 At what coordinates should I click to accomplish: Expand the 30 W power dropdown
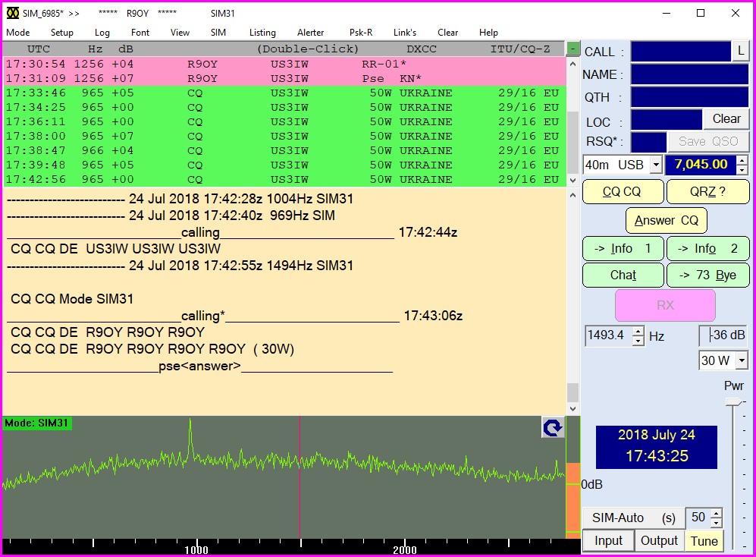[x=742, y=360]
